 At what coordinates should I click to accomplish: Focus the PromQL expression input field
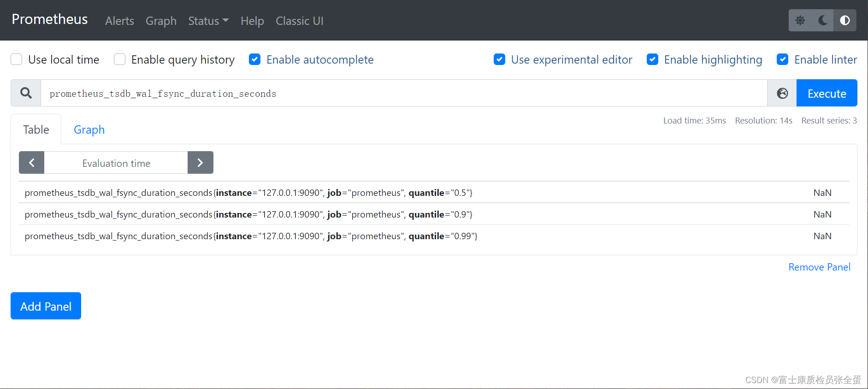404,93
